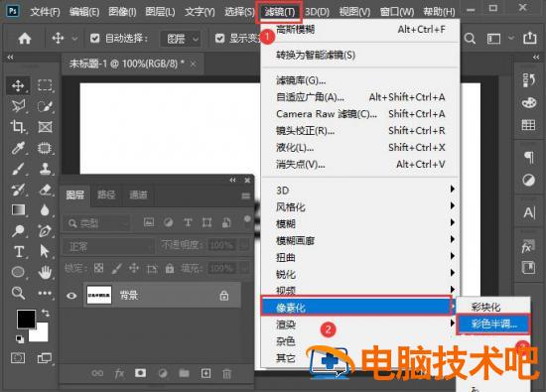Click Camera Raw 滤镜(C)... entry
The height and width of the screenshot is (392, 546).
coord(359,114)
